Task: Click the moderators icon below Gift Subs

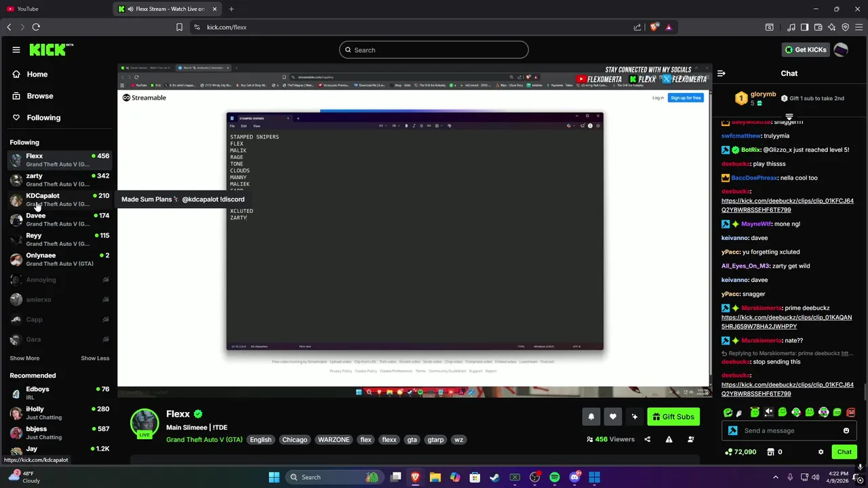Action: (x=690, y=439)
